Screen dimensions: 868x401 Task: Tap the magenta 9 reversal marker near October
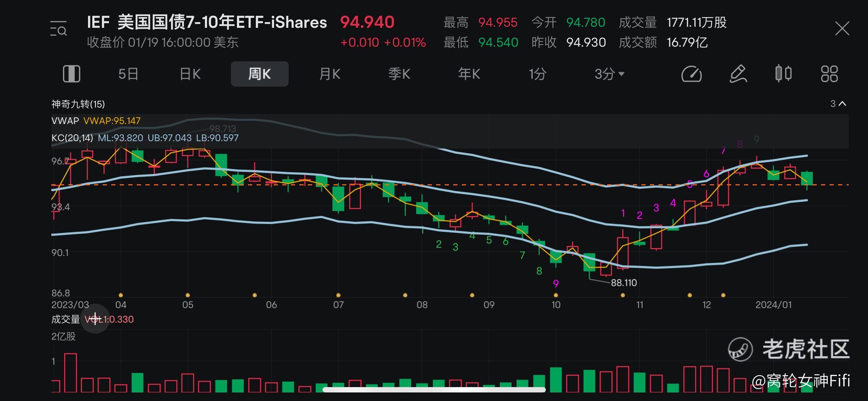point(556,284)
